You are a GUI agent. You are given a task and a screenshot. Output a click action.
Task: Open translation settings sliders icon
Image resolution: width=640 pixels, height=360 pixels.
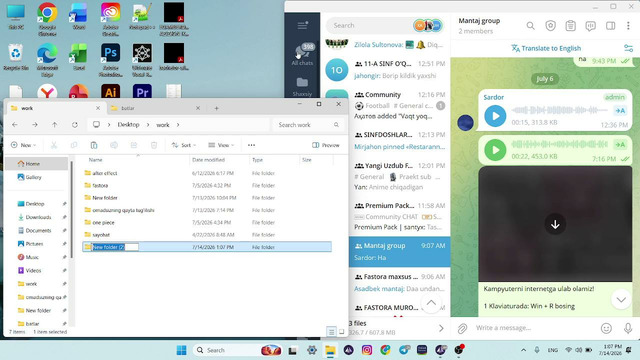point(628,48)
